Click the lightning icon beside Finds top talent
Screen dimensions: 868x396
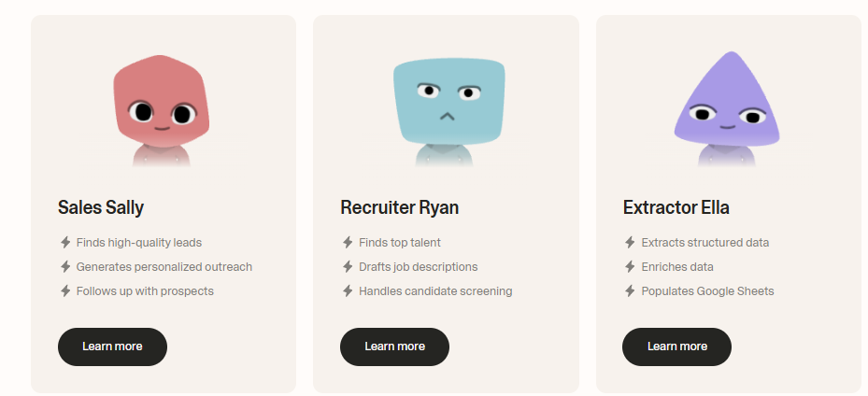[x=348, y=243]
